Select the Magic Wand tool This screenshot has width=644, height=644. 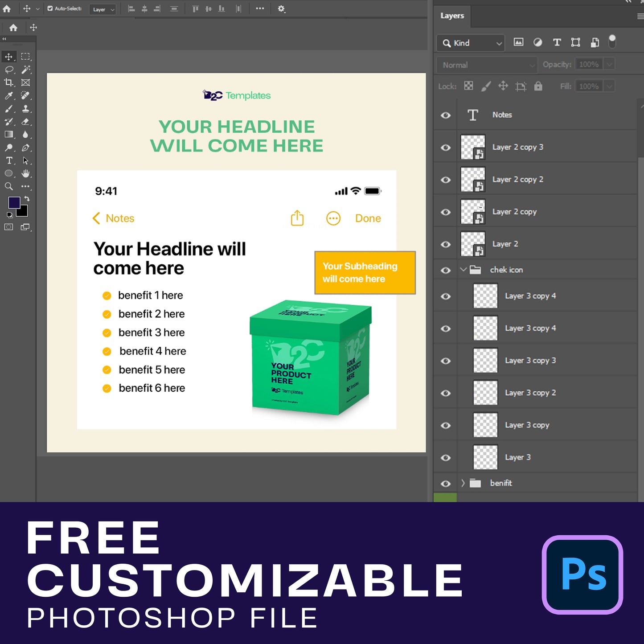click(x=26, y=70)
